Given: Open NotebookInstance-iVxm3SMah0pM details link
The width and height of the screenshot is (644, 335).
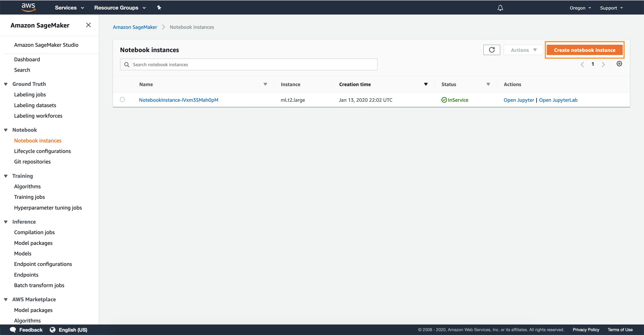Looking at the screenshot, I should point(178,100).
